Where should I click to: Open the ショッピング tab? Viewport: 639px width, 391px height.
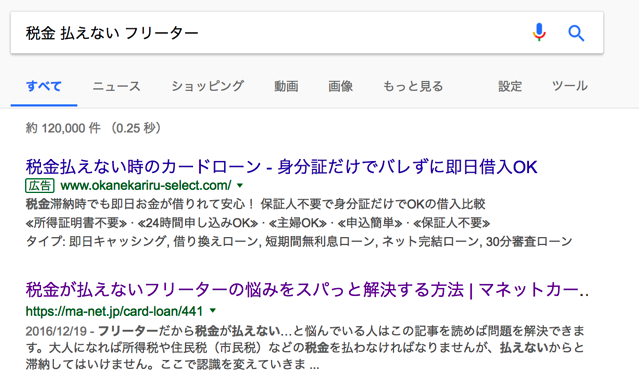(207, 86)
